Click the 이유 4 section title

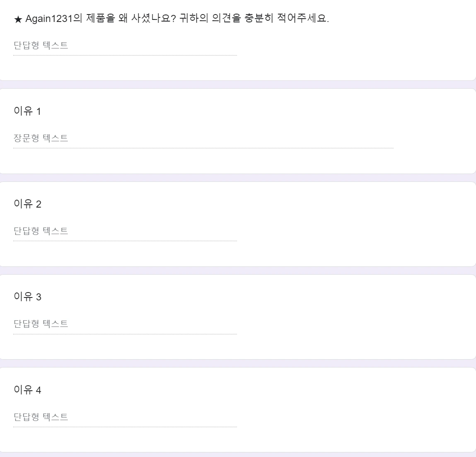point(26,390)
